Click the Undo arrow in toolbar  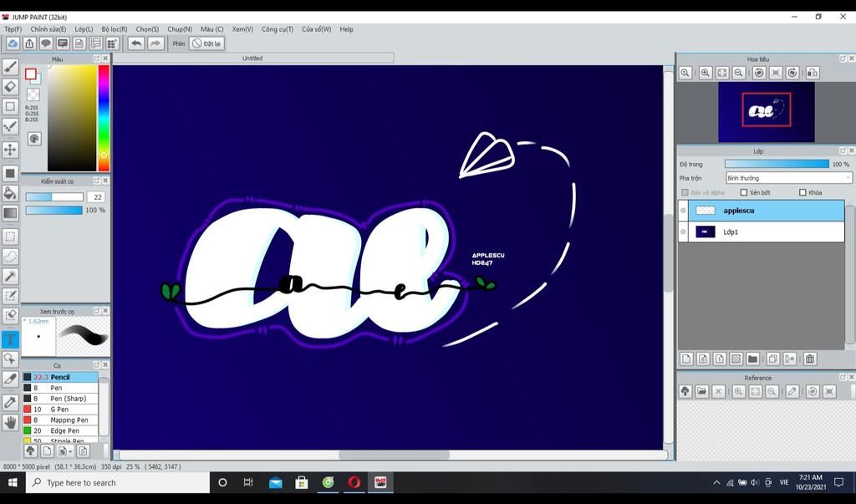click(136, 43)
